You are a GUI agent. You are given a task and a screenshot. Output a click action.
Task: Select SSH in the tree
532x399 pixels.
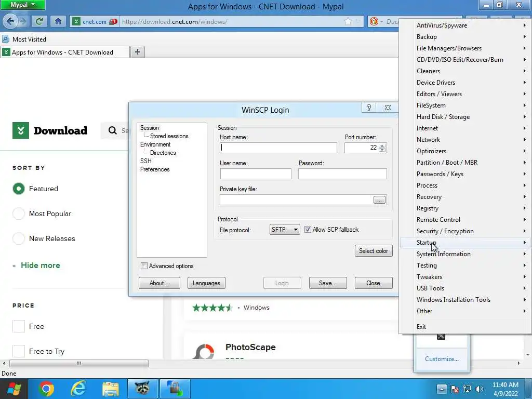point(146,161)
